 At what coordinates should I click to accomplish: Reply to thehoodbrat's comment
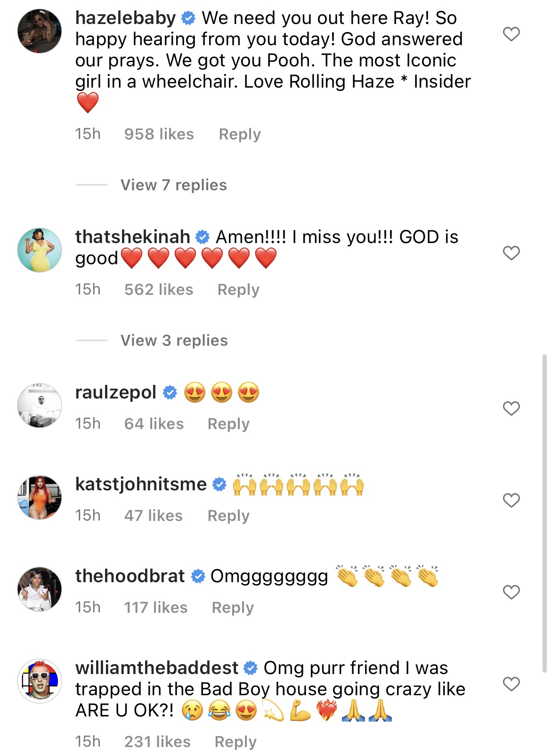click(233, 608)
